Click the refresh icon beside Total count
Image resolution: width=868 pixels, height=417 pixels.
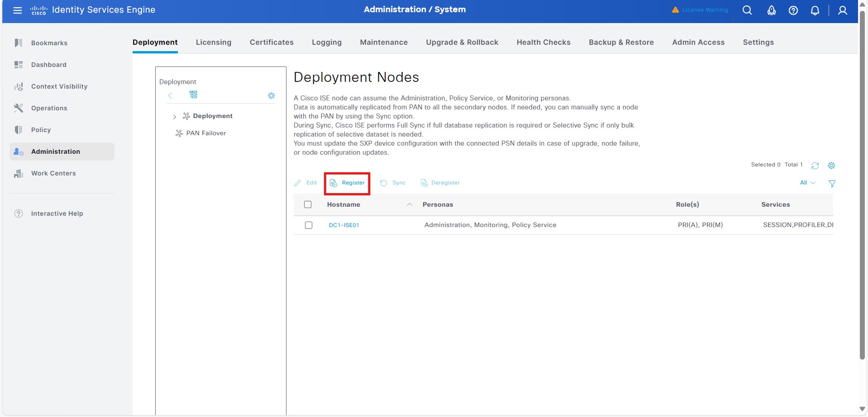click(x=815, y=166)
